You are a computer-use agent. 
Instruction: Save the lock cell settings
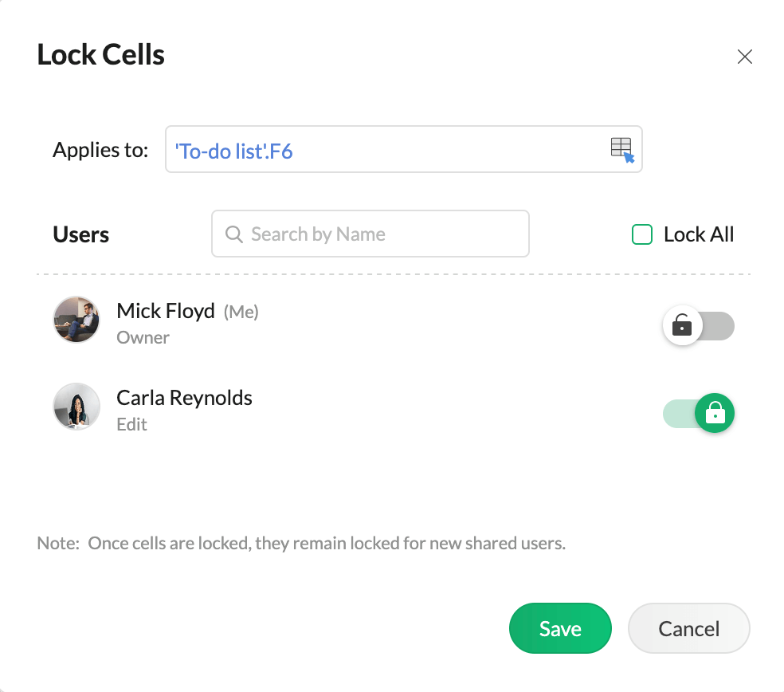point(560,628)
